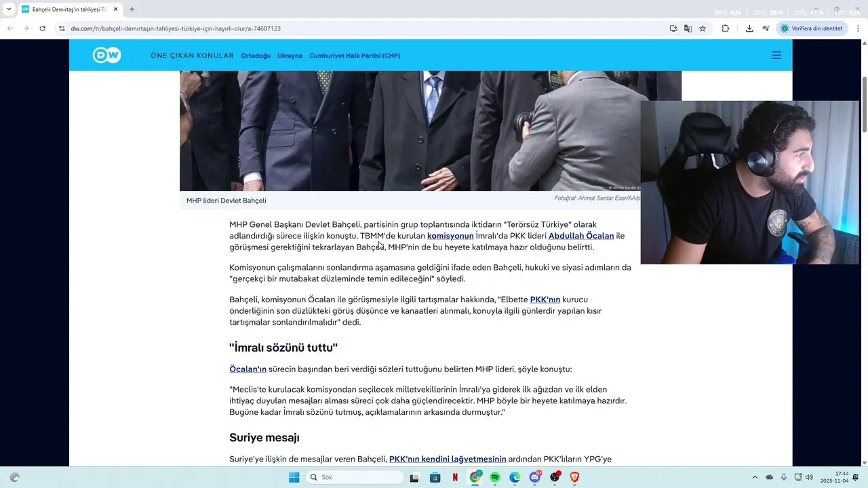Open the DW hamburger menu
Screen dimensions: 868x488
776,56
